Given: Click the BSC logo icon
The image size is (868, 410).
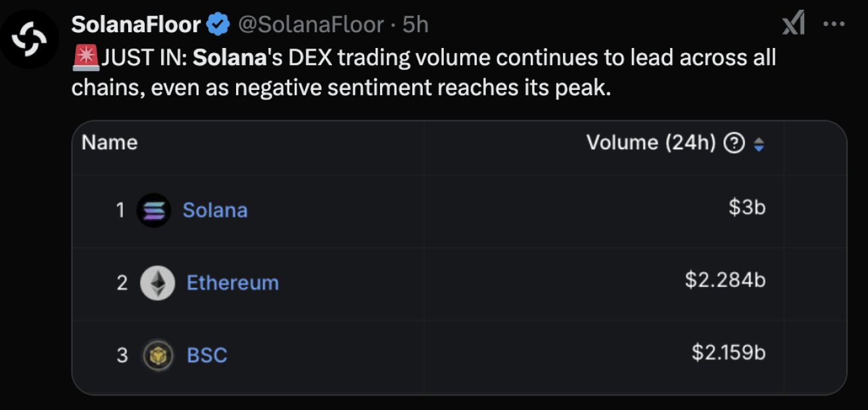Looking at the screenshot, I should pyautogui.click(x=158, y=355).
